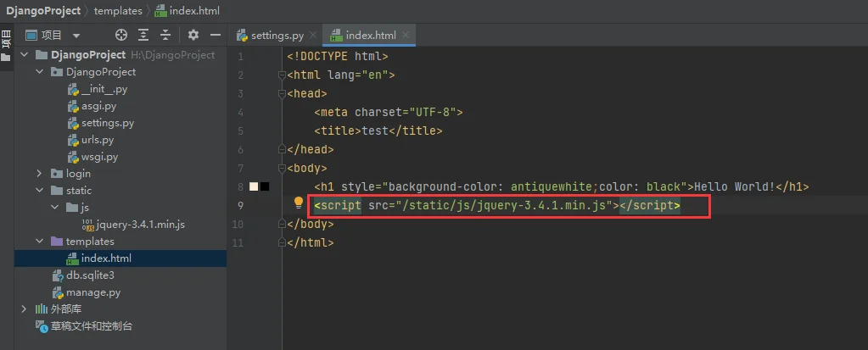Viewport: 868px width, 350px height.
Task: Open the project view dropdown arrow
Action: point(76,36)
